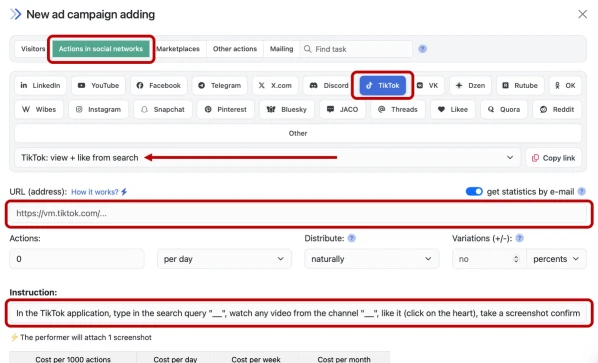Toggle get statistics by e-mail switch
This screenshot has height=363, width=598.
point(474,191)
